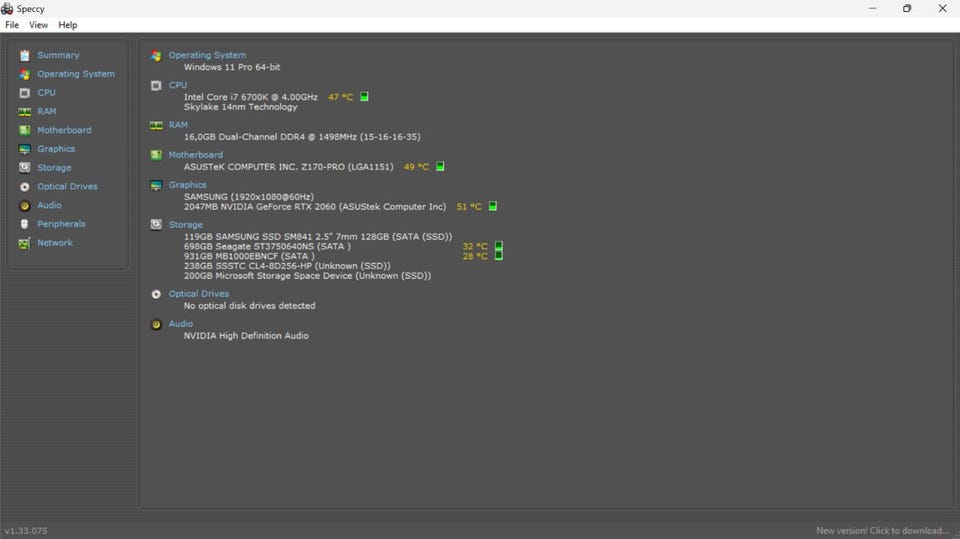This screenshot has width=960, height=539.
Task: Open the View menu
Action: pos(38,25)
